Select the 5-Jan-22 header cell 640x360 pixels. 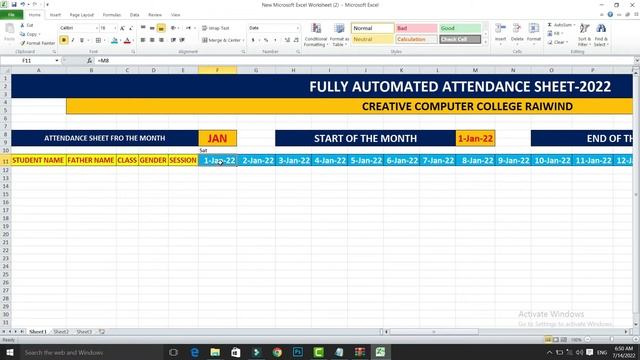(x=365, y=160)
